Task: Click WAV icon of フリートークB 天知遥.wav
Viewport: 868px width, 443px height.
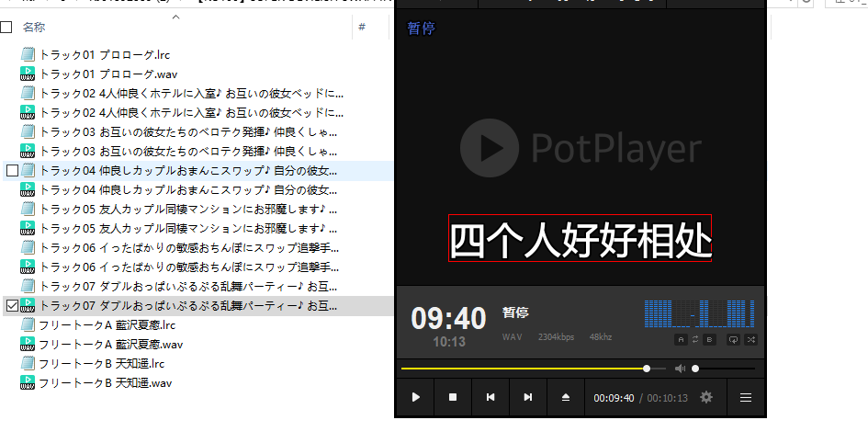Action: tap(28, 383)
